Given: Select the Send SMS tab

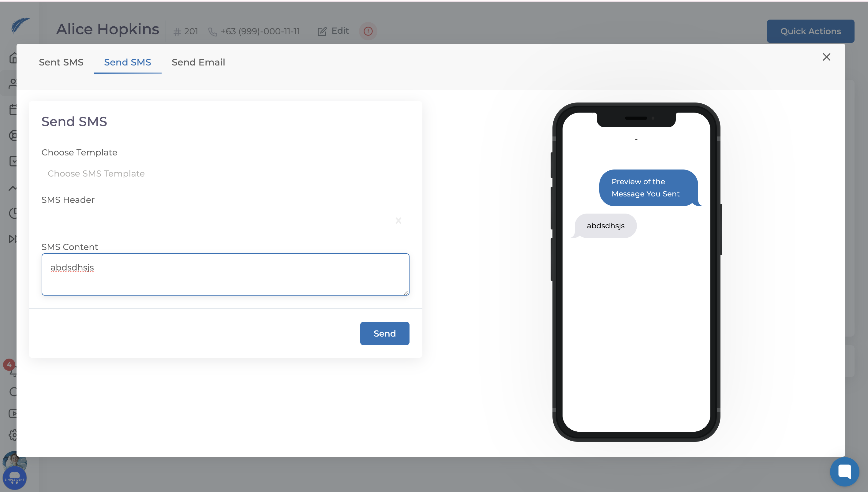Looking at the screenshot, I should (127, 62).
